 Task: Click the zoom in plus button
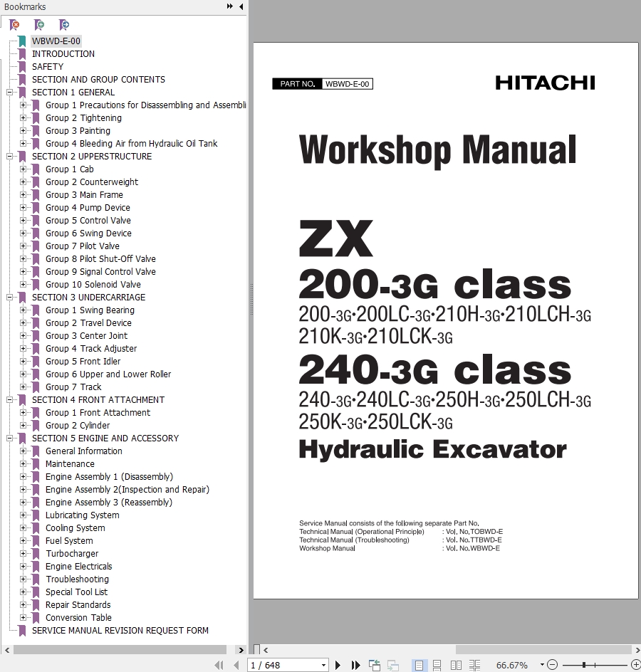pyautogui.click(x=637, y=665)
